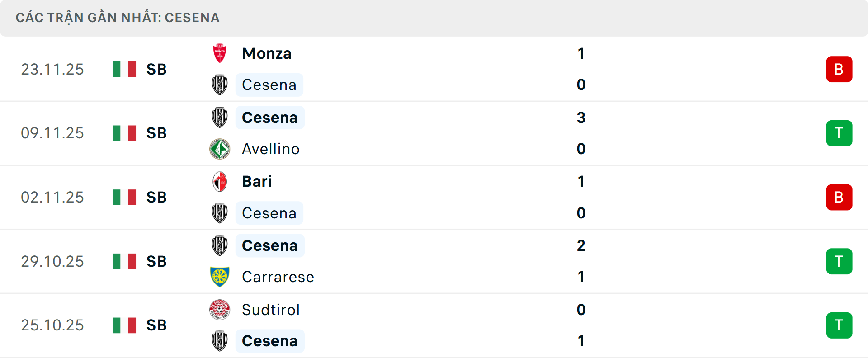
Task: Click the Carrarese club crest icon
Action: tap(220, 277)
